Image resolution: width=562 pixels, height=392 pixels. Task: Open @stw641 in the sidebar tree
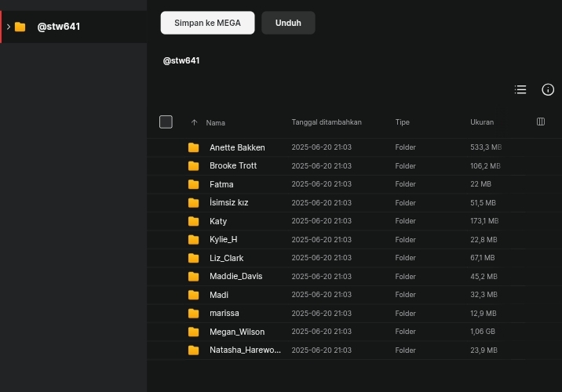pos(58,27)
